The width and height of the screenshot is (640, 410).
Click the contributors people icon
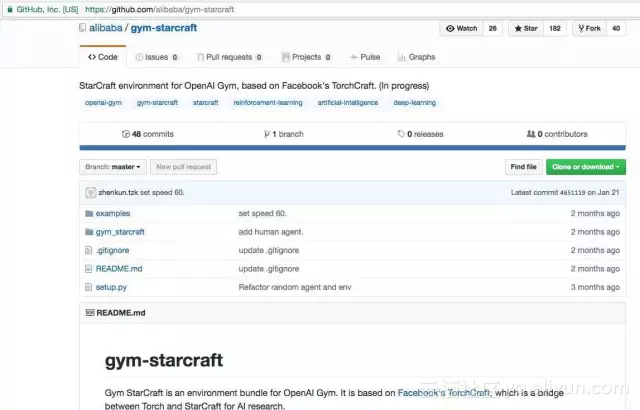(531, 134)
